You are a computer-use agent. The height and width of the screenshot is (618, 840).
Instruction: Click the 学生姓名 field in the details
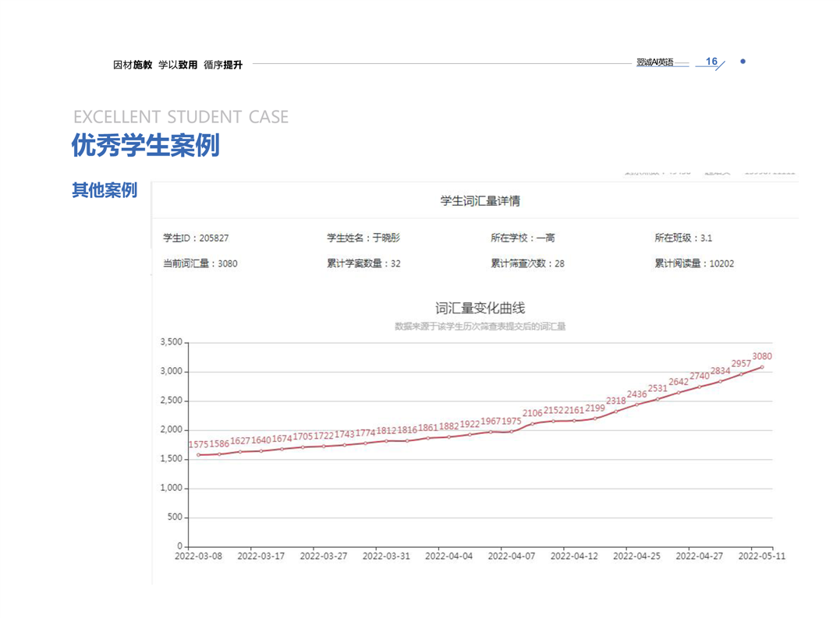tap(363, 238)
